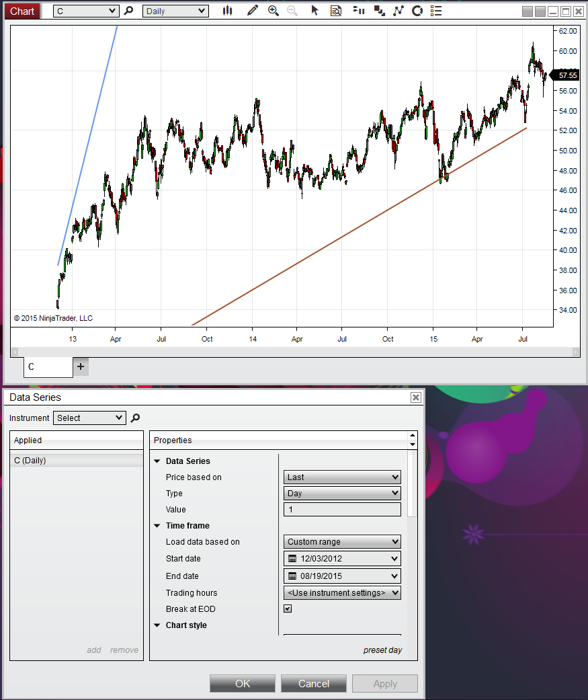
Task: Close the Data Series dialog
Action: (x=416, y=397)
